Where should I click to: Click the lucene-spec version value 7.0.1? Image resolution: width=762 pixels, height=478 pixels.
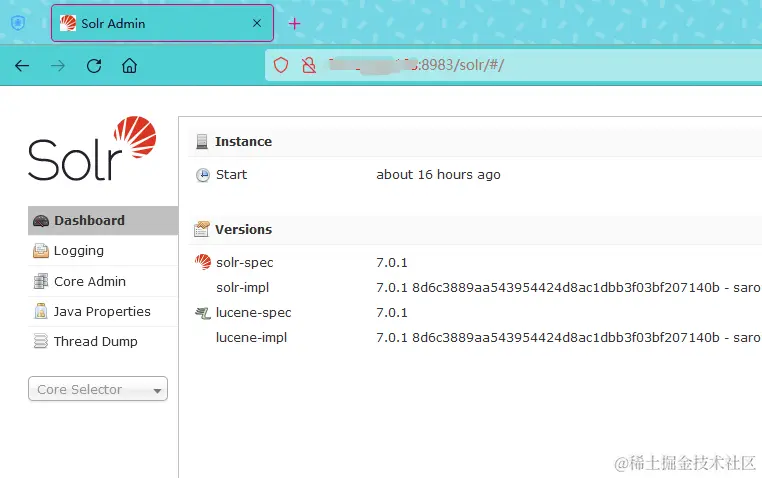(392, 313)
